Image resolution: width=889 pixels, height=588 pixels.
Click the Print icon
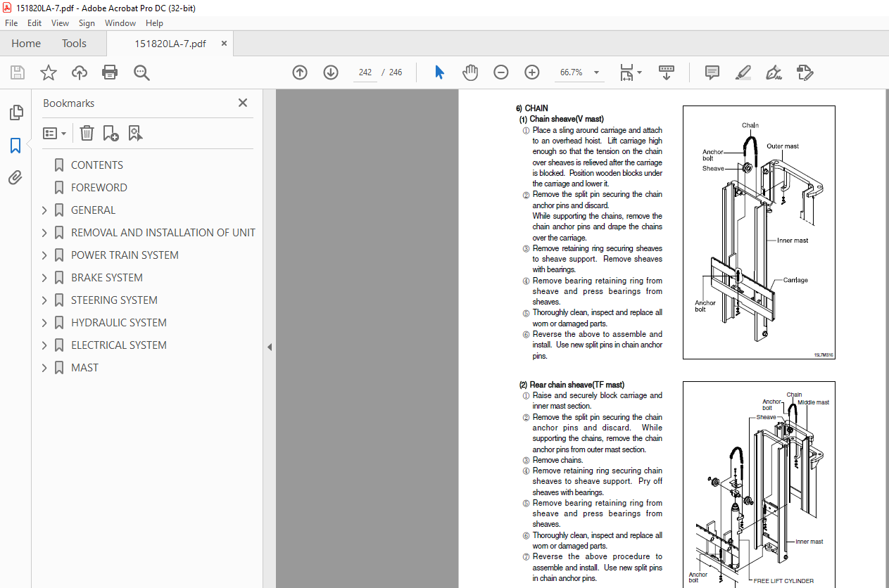[110, 72]
